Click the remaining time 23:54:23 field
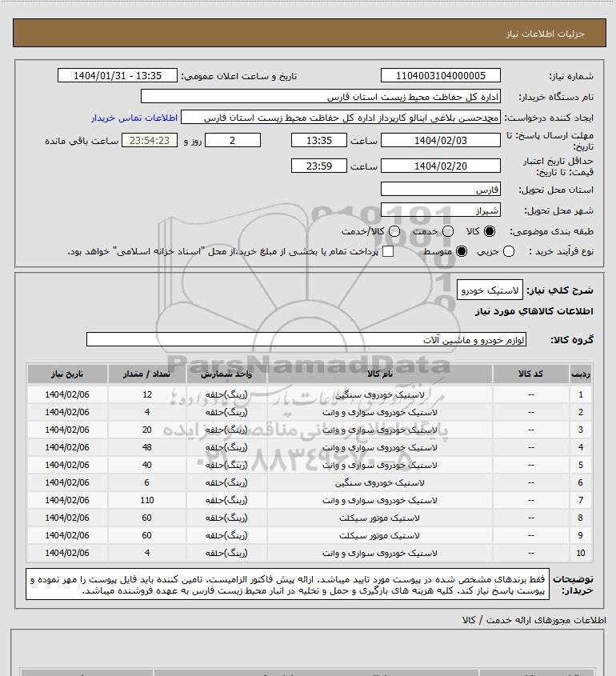 pos(149,140)
